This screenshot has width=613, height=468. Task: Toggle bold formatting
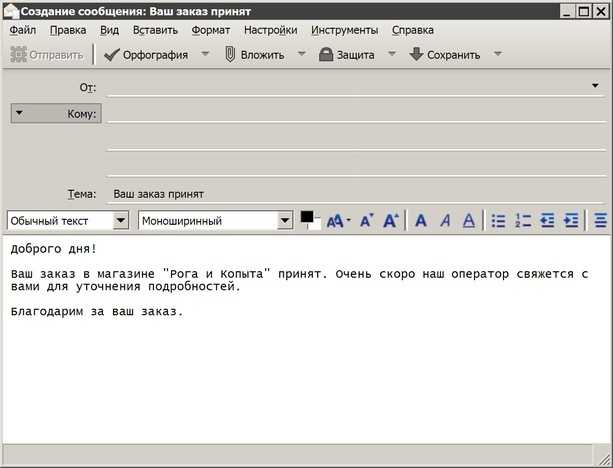click(421, 221)
